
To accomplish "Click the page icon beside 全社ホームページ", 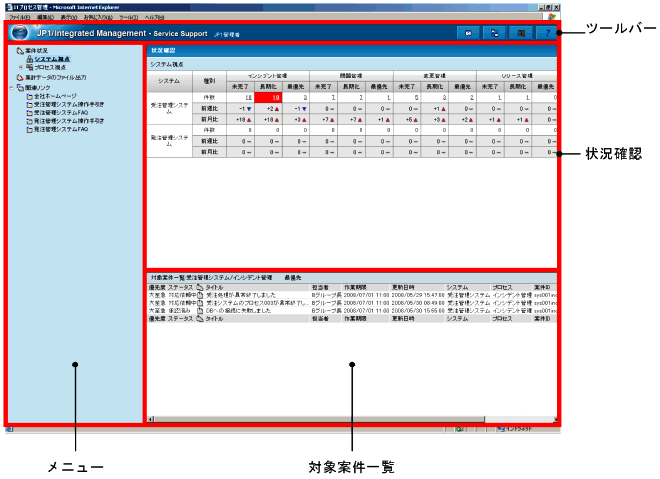I will (29, 96).
